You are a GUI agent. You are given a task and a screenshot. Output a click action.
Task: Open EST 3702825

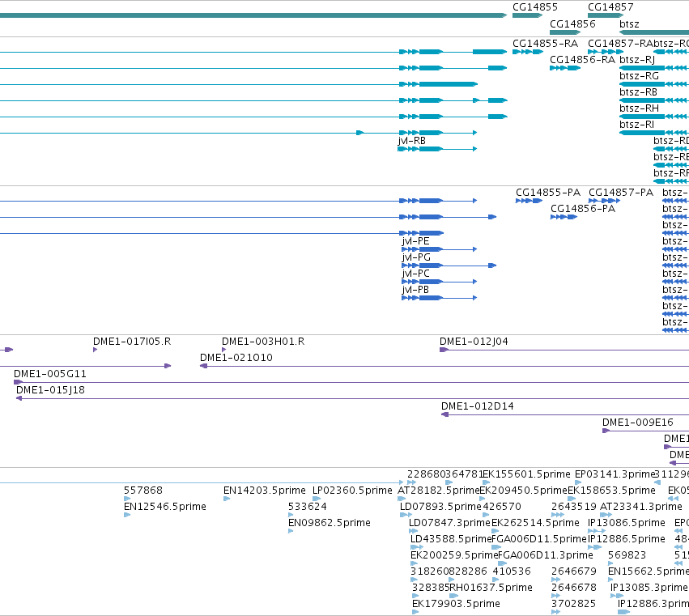pyautogui.click(x=574, y=604)
